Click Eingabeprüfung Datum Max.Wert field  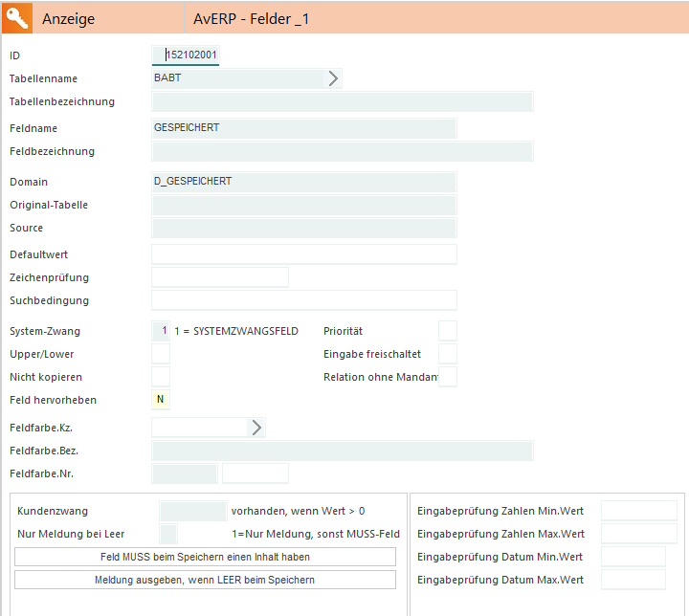[x=633, y=580]
